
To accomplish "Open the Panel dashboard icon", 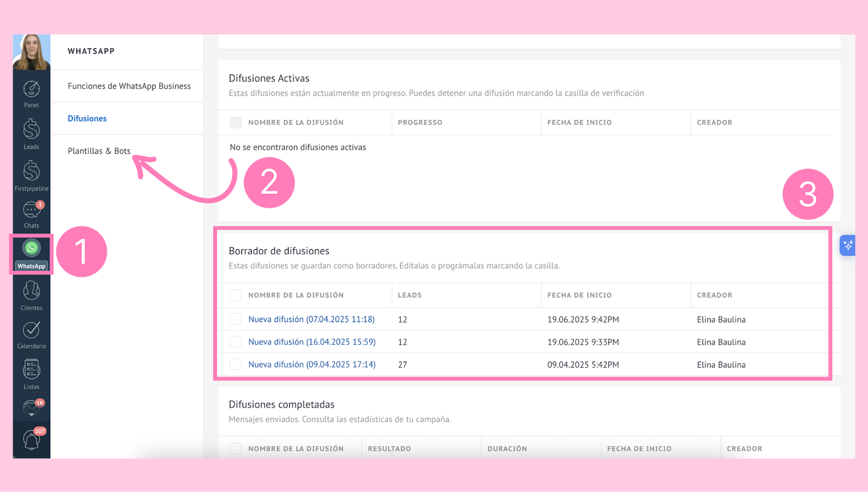I will (31, 93).
